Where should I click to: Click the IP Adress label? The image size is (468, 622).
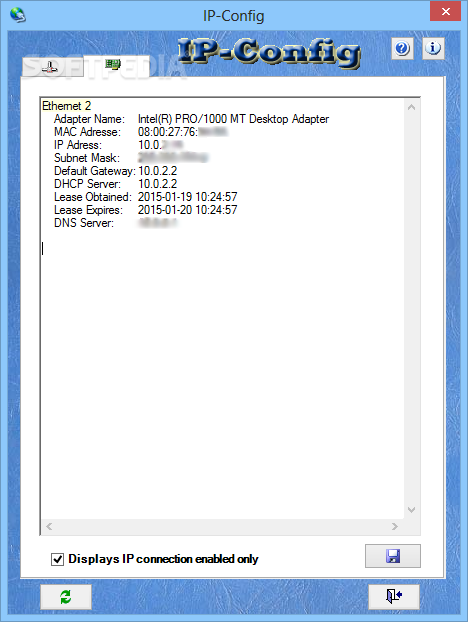[78, 145]
